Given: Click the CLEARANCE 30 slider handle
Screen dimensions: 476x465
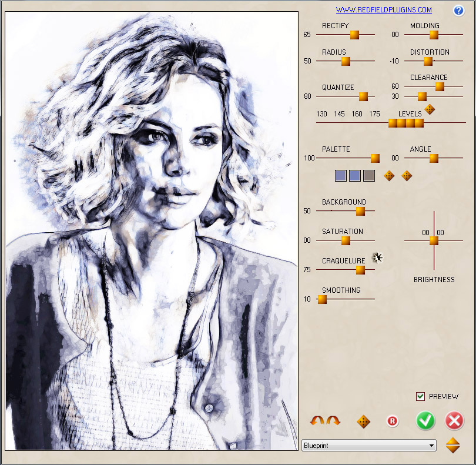Looking at the screenshot, I should point(423,96).
